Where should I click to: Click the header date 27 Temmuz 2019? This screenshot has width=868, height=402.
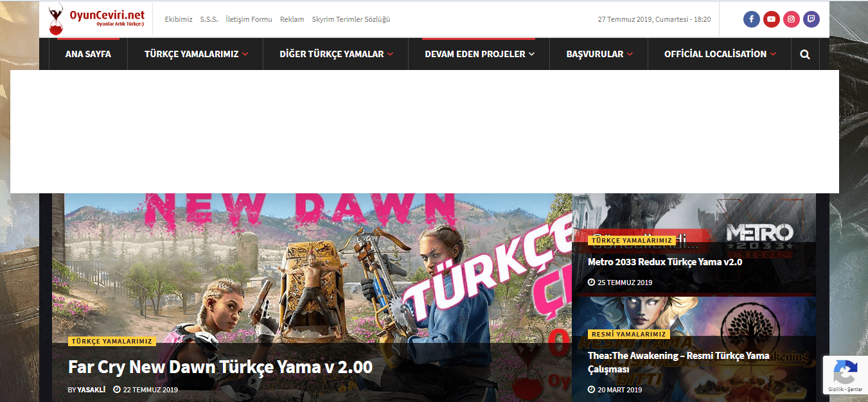[654, 19]
